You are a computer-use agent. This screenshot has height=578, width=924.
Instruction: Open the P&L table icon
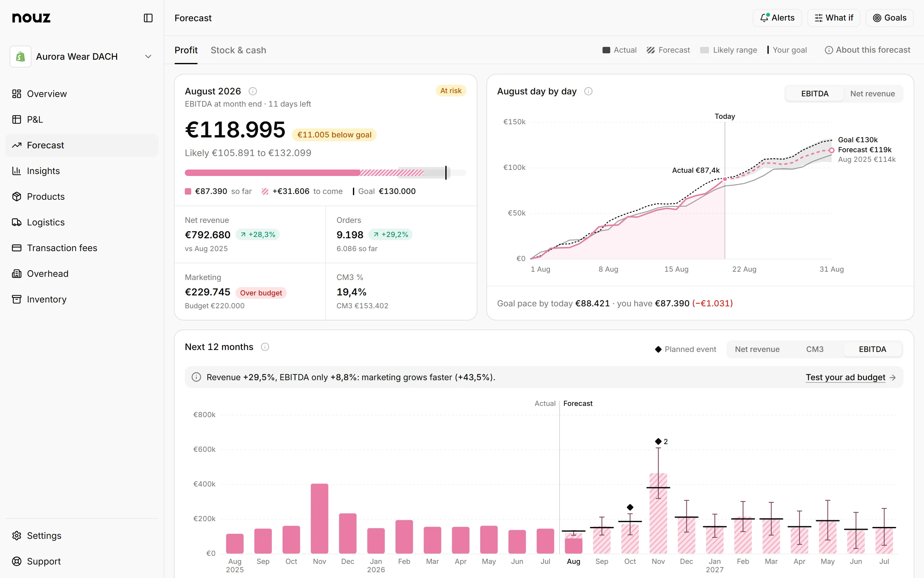pos(16,119)
